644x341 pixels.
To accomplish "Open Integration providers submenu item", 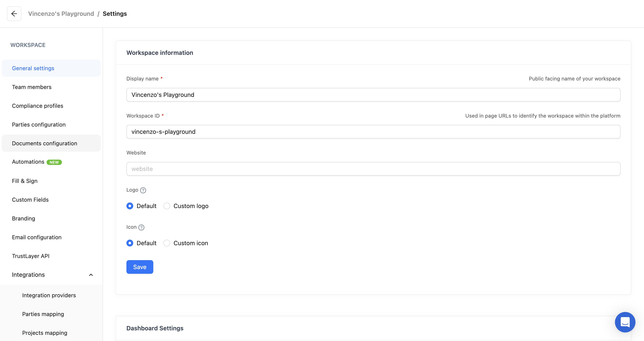I will pos(49,295).
